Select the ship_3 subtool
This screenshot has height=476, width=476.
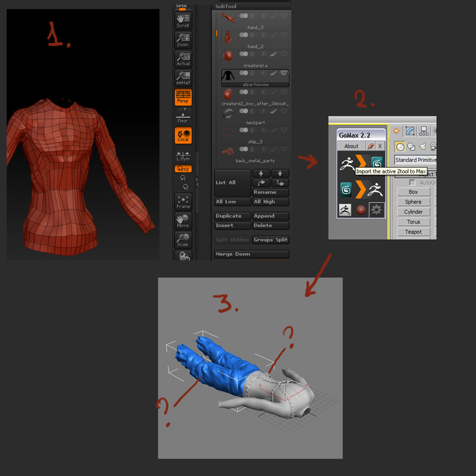255,136
